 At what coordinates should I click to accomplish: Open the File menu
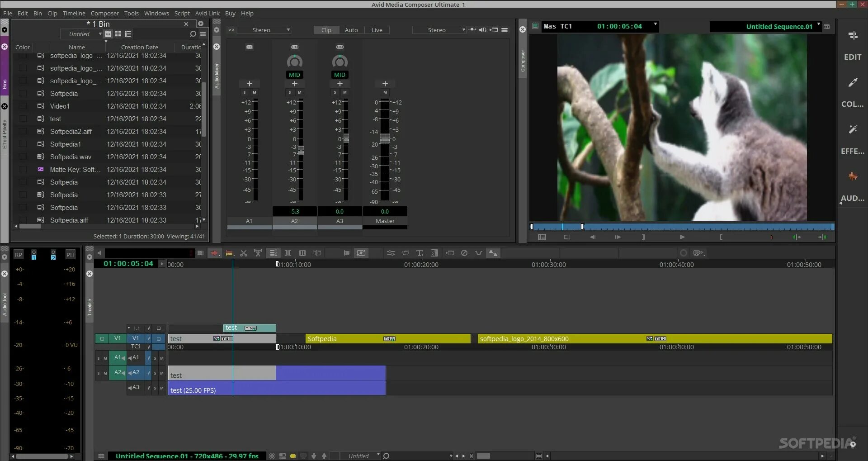click(8, 13)
